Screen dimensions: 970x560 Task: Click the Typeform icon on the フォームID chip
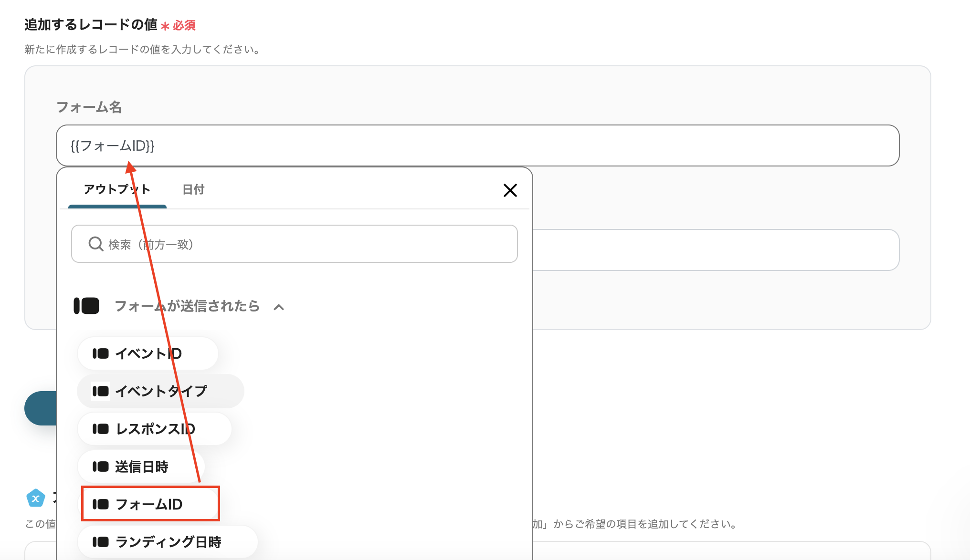coord(101,504)
